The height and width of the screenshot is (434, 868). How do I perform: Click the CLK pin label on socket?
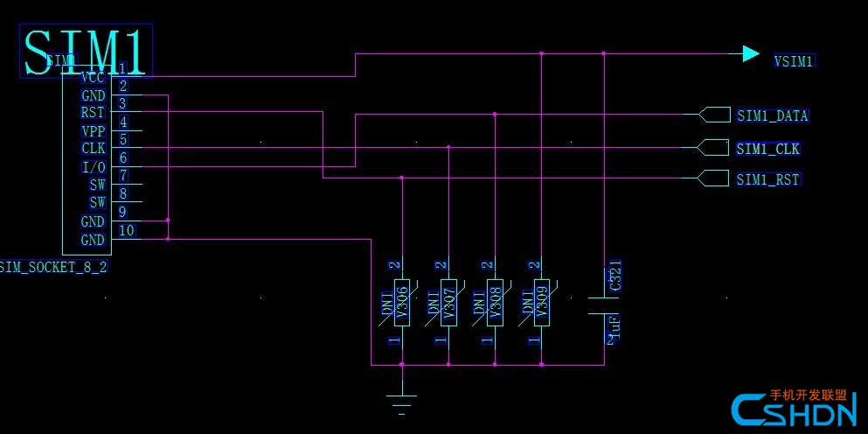click(x=93, y=149)
